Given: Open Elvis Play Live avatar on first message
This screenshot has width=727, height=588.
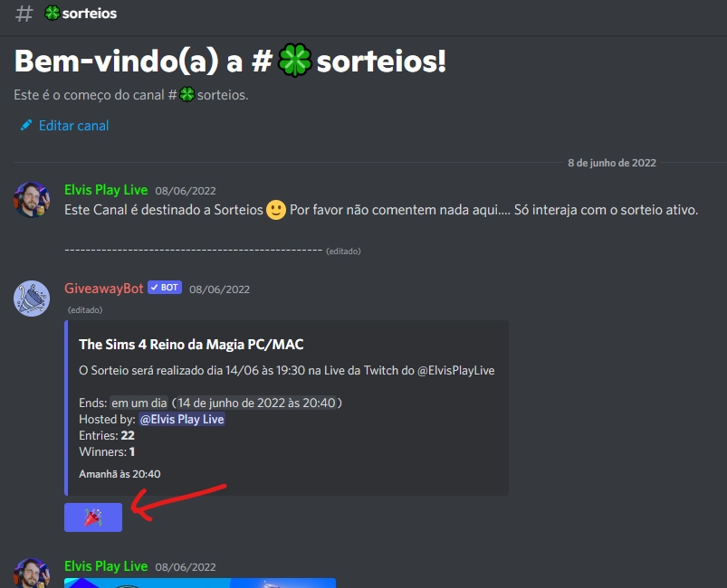Looking at the screenshot, I should [x=32, y=200].
